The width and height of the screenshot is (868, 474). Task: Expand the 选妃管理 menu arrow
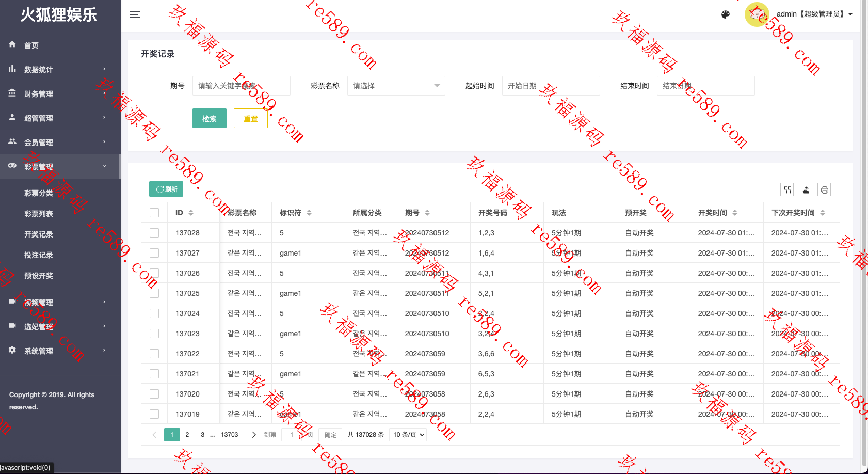click(104, 326)
